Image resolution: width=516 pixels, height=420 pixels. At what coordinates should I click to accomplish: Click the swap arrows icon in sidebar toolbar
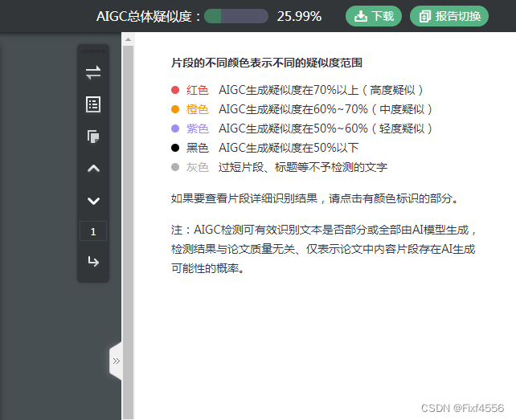93,73
